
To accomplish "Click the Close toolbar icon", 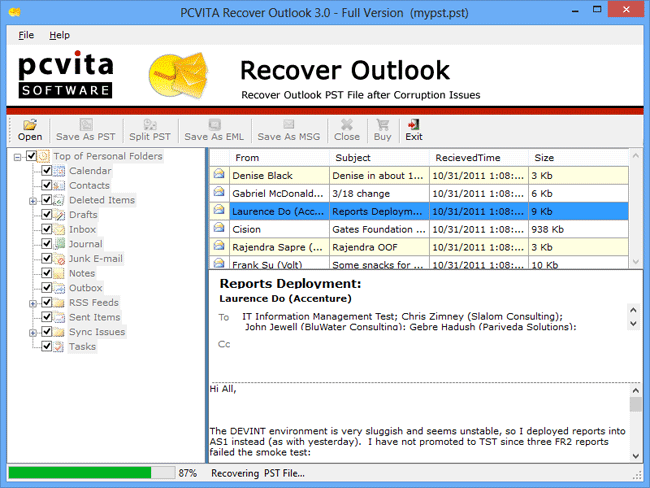I will click(347, 124).
